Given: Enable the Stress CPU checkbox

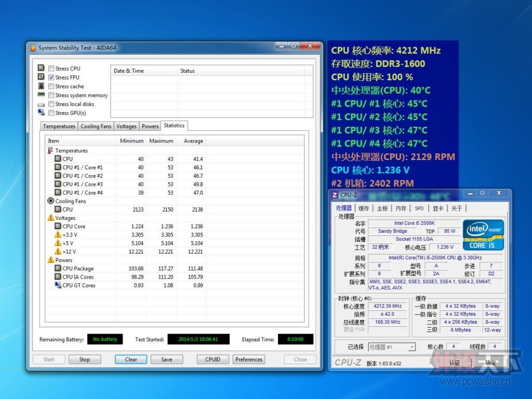Looking at the screenshot, I should [x=51, y=69].
